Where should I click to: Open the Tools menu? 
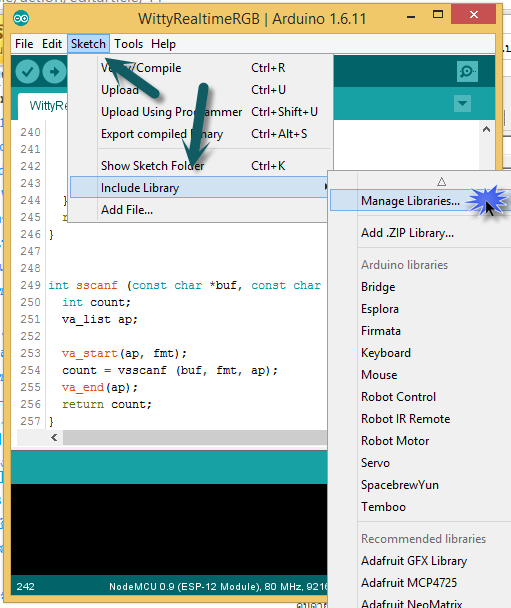[128, 44]
